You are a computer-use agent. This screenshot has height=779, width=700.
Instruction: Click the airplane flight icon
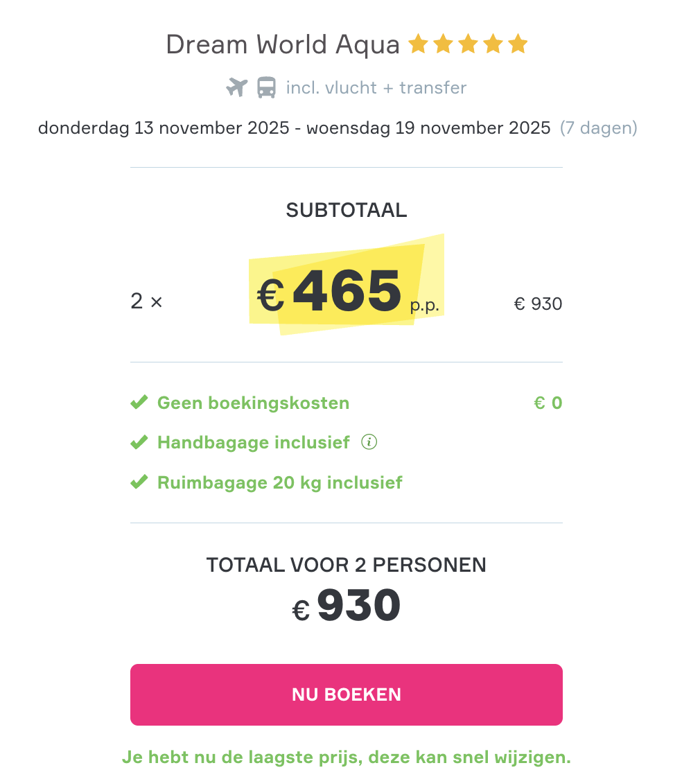pos(237,88)
